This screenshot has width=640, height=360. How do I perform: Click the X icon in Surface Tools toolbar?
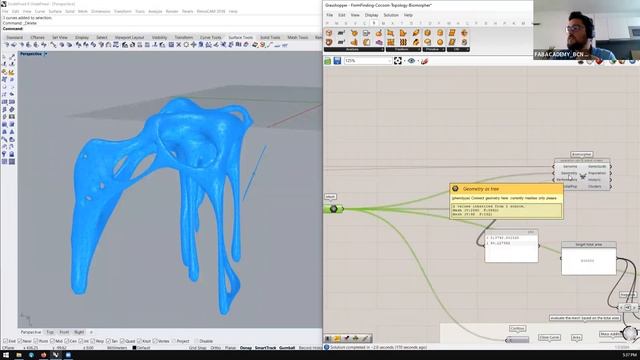point(178,45)
